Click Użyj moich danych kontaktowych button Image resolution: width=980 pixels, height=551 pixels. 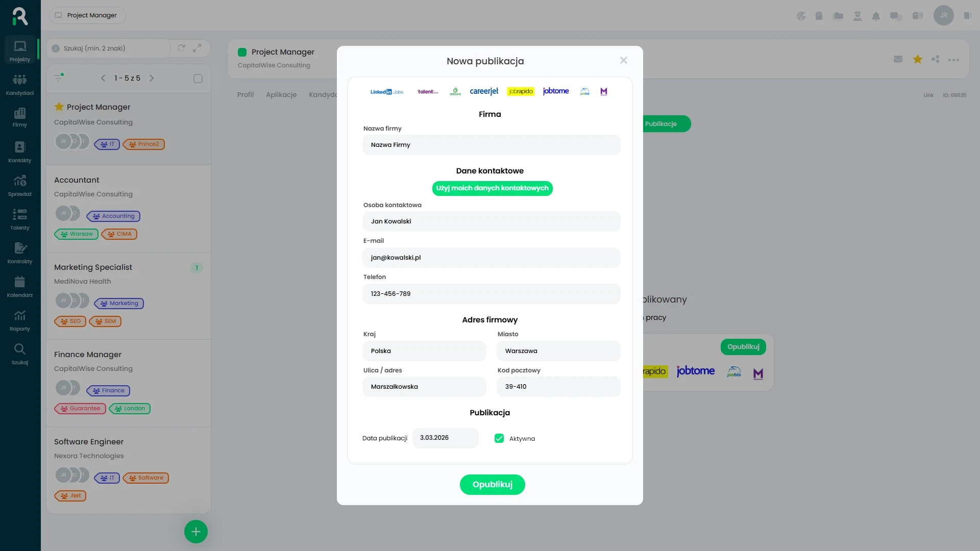(492, 188)
